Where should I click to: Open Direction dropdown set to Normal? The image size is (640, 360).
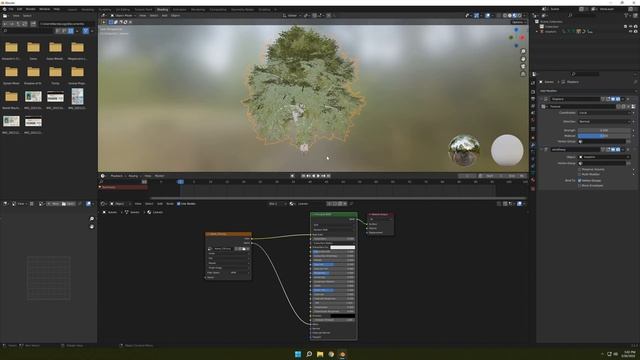pos(604,122)
